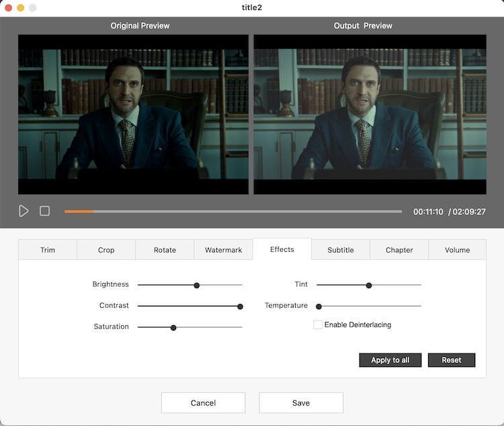
Task: Click the Brightness slider handle
Action: pyautogui.click(x=197, y=286)
